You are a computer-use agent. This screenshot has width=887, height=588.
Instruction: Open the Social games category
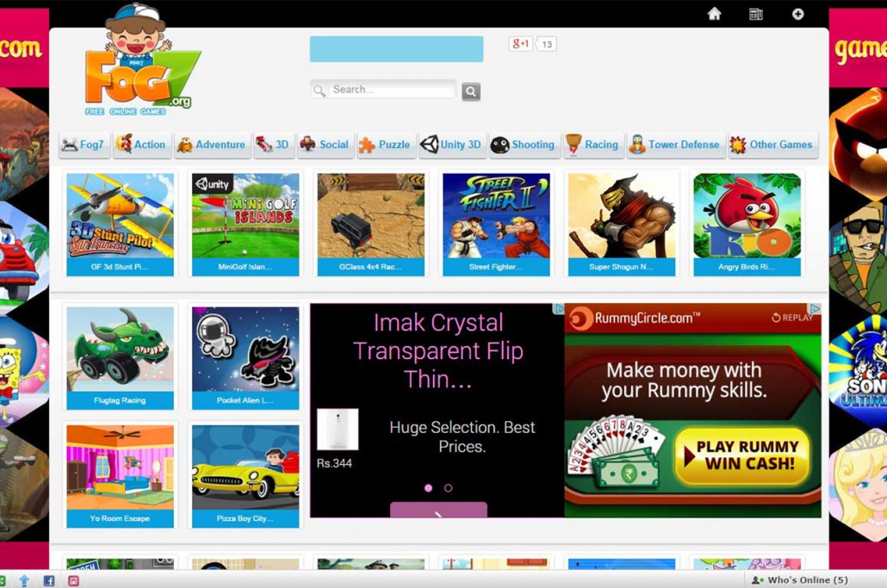click(x=325, y=145)
